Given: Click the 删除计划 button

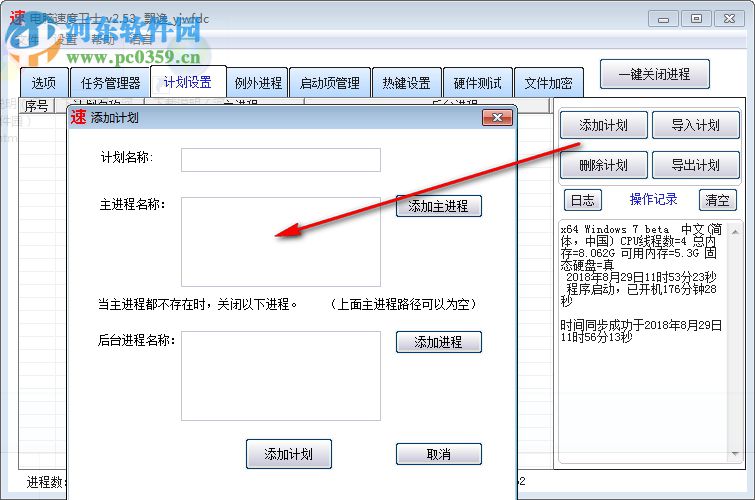Looking at the screenshot, I should click(x=604, y=165).
